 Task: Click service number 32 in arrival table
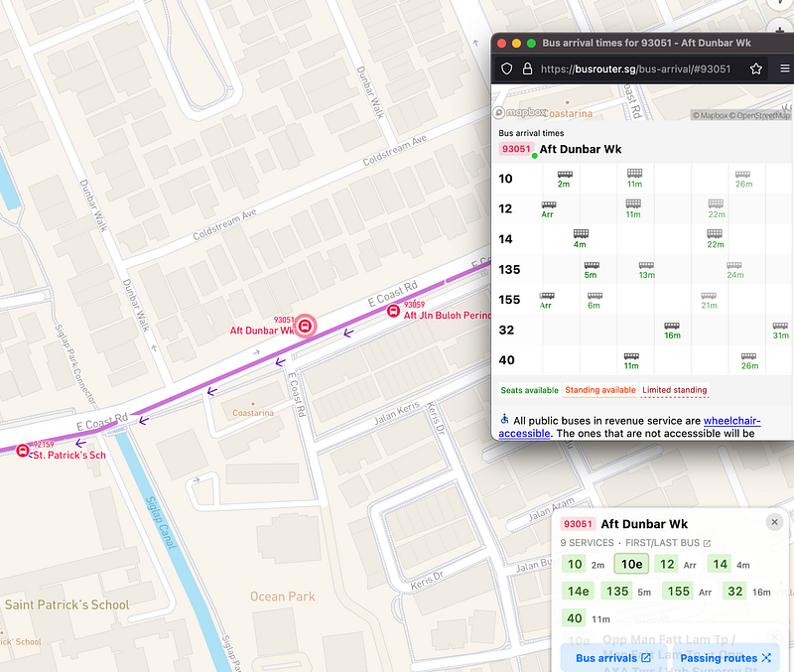506,331
